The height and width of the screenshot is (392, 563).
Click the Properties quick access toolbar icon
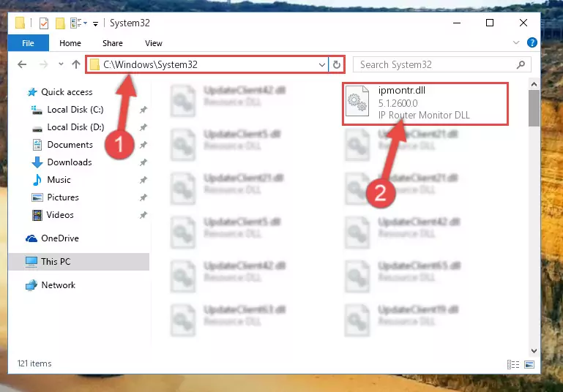(44, 23)
